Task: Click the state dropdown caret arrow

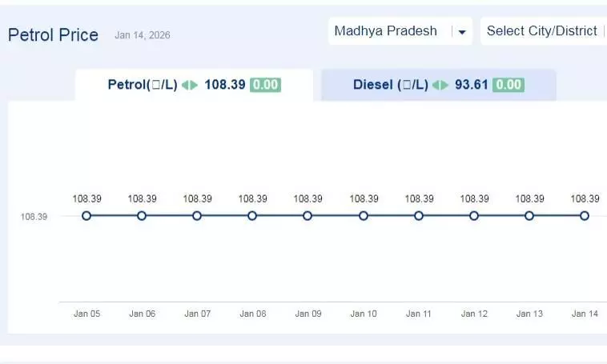Action: [x=461, y=32]
